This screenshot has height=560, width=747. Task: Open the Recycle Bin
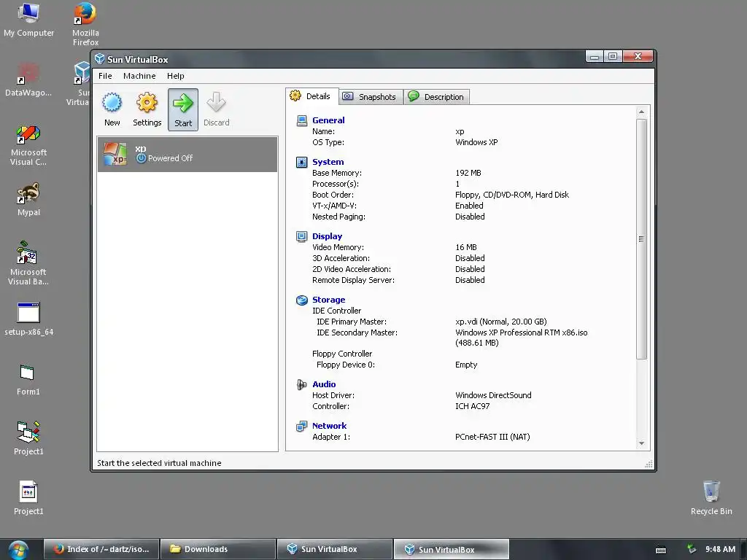pyautogui.click(x=711, y=497)
